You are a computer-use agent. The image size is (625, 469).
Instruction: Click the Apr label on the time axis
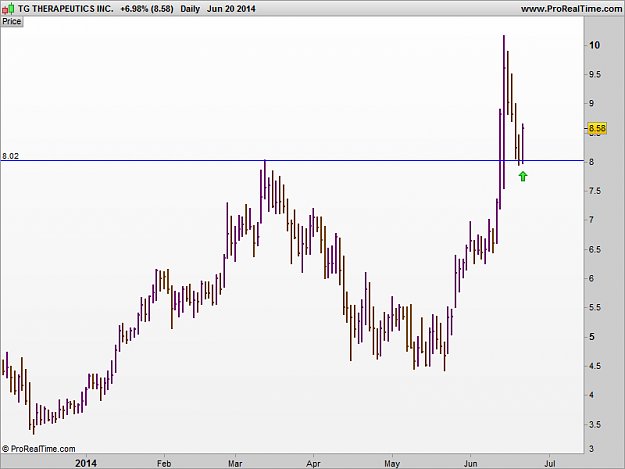(313, 463)
